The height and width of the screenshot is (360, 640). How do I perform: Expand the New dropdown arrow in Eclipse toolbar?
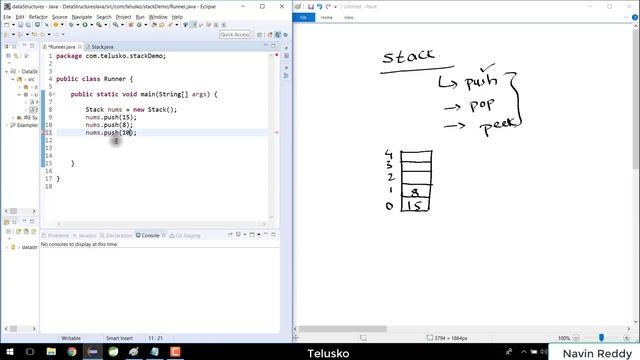pos(13,25)
